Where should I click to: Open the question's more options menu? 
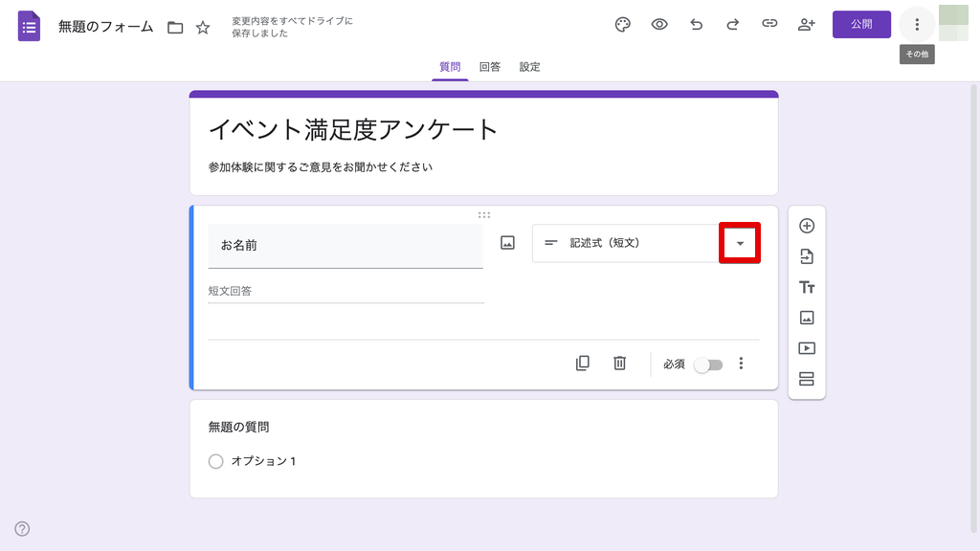(x=741, y=364)
